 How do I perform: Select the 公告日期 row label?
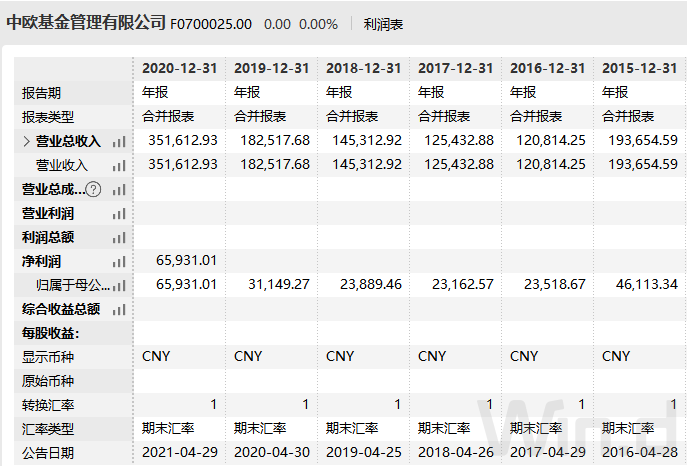[x=48, y=452]
